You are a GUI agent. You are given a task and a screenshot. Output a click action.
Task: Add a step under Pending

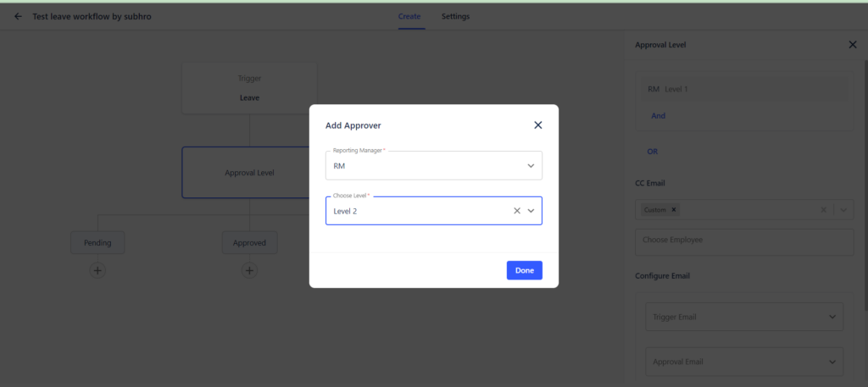(x=97, y=270)
